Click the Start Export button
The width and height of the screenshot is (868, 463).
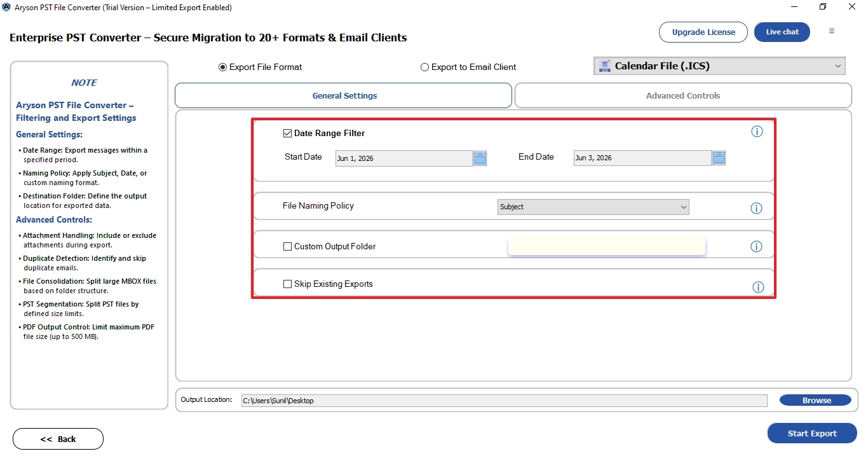(x=812, y=433)
